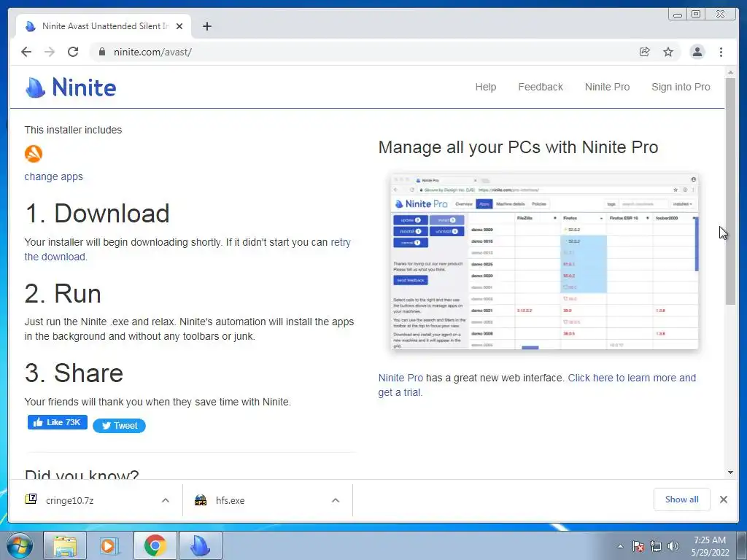Expand options for cringe10.7z download

[166, 500]
